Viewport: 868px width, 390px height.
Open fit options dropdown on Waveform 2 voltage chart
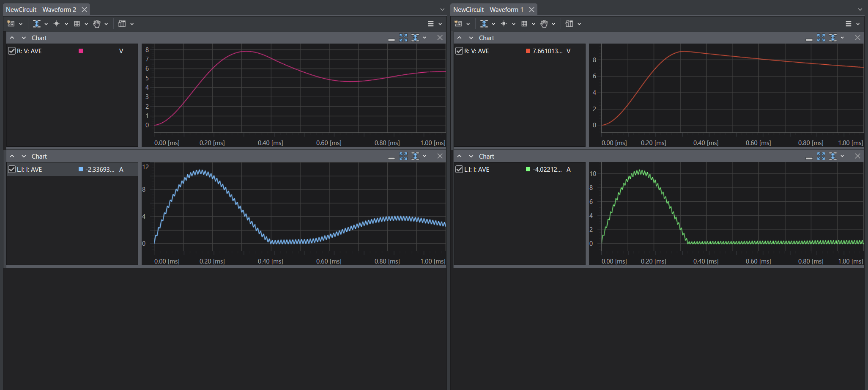coord(424,38)
